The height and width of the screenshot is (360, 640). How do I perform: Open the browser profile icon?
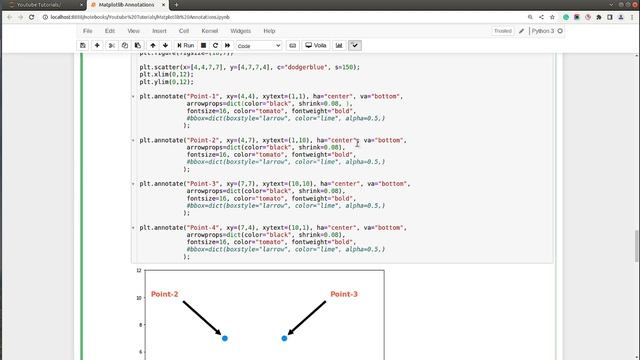click(x=621, y=17)
